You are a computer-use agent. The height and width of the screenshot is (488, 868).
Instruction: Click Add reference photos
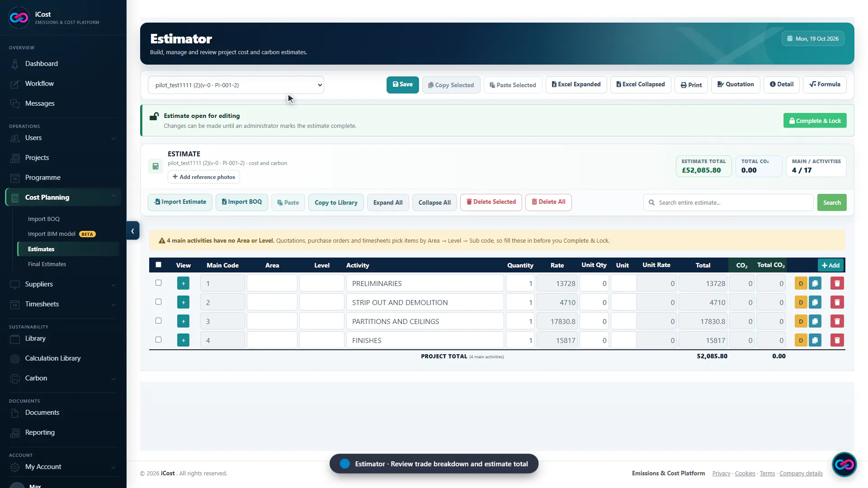pyautogui.click(x=204, y=177)
